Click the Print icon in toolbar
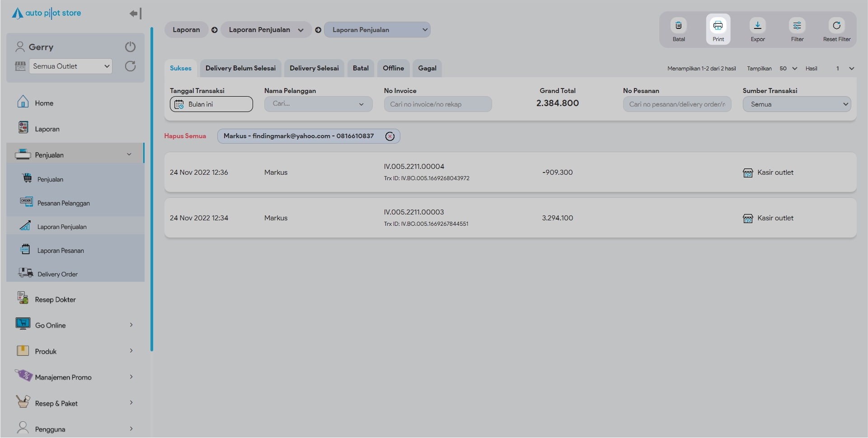Image resolution: width=868 pixels, height=438 pixels. (718, 26)
